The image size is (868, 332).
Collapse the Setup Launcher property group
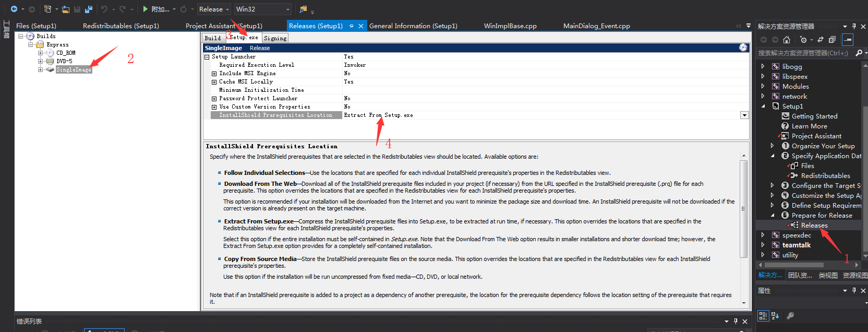pos(207,57)
